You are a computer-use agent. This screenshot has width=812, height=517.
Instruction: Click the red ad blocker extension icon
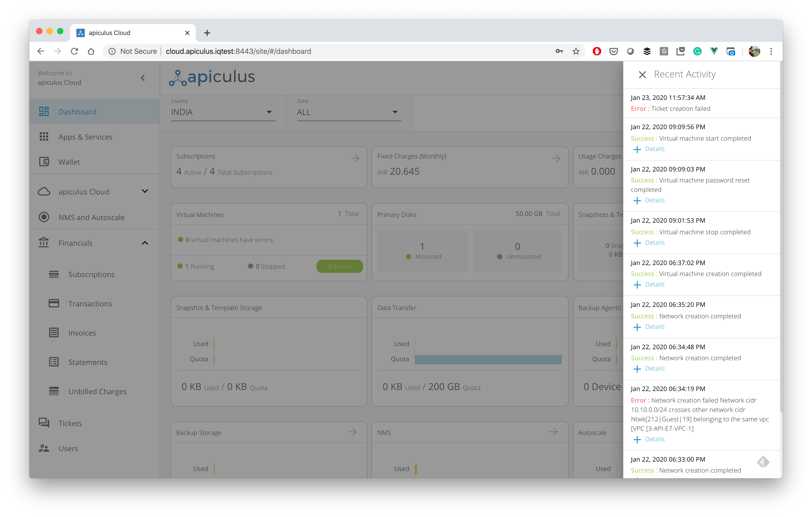597,51
